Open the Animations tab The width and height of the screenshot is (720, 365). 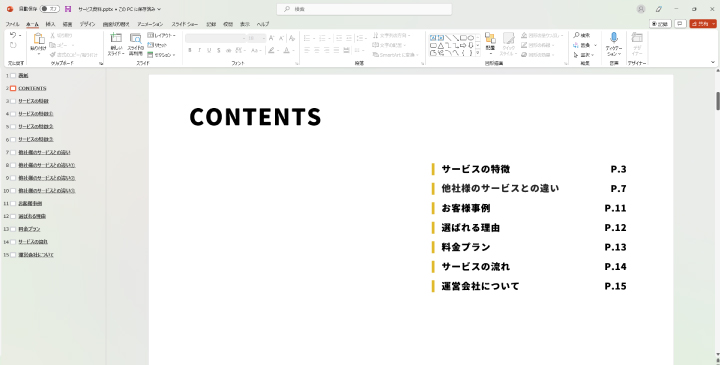point(150,24)
